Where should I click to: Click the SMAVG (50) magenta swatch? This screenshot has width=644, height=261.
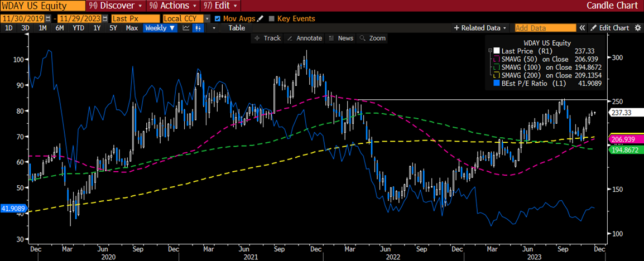[496, 59]
